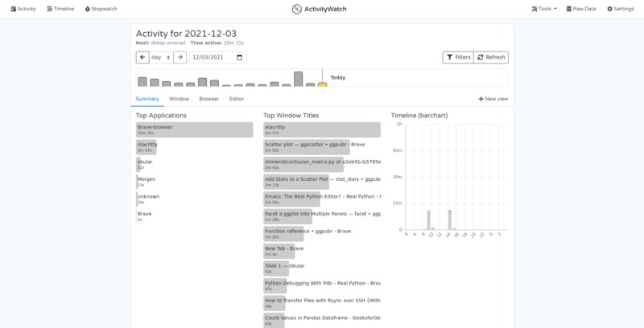
Task: Open the calendar picker icon
Action: [239, 57]
